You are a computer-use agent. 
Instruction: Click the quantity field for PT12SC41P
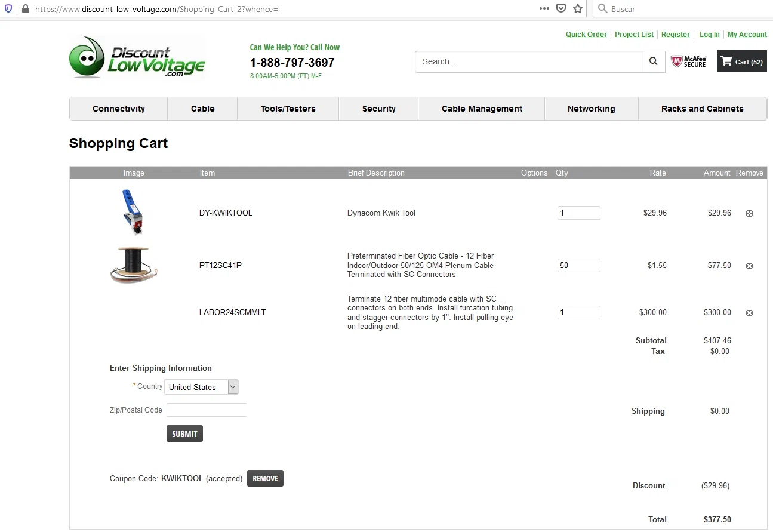tap(579, 265)
